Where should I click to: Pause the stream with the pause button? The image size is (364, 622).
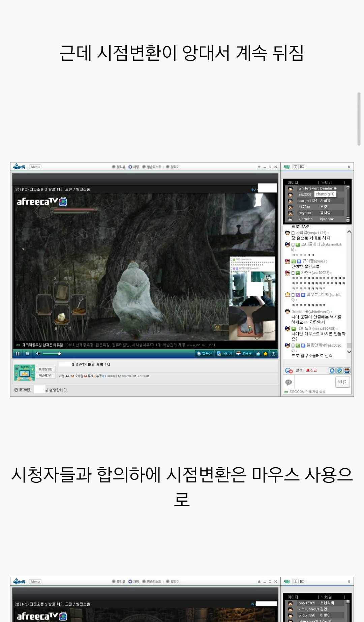click(x=18, y=354)
